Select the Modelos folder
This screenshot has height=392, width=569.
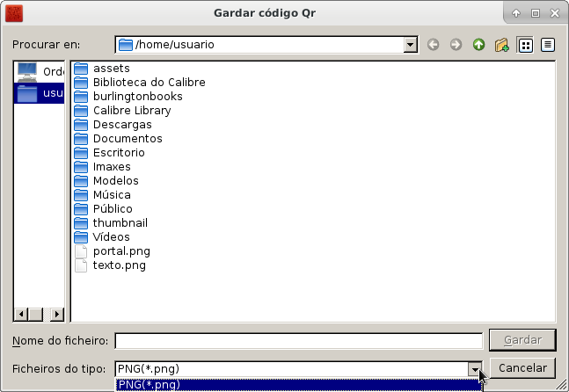click(106, 181)
